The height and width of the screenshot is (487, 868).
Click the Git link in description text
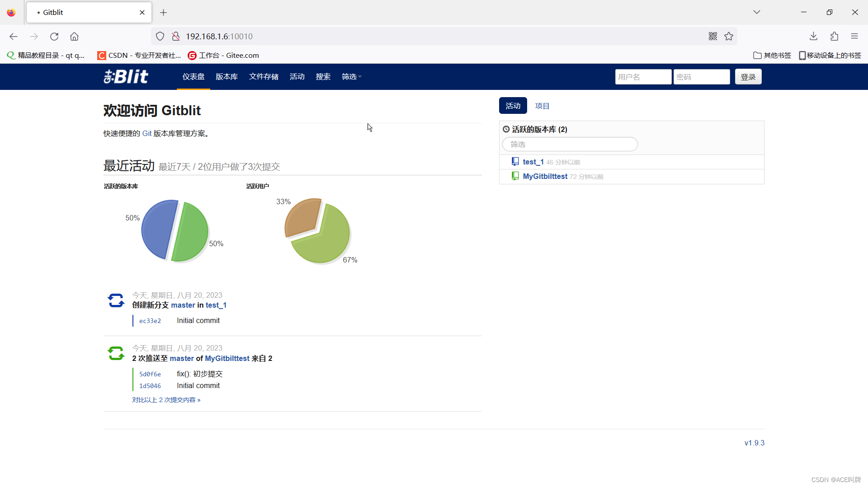coord(147,133)
